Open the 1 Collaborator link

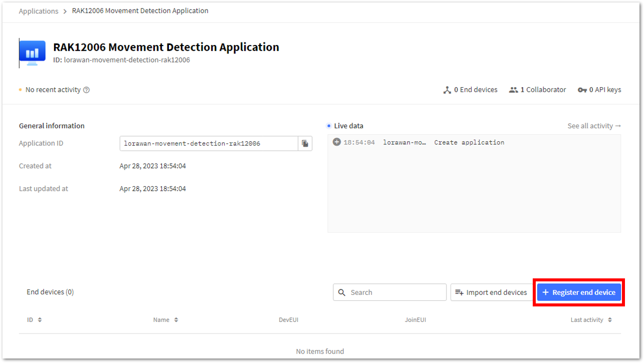pyautogui.click(x=537, y=90)
